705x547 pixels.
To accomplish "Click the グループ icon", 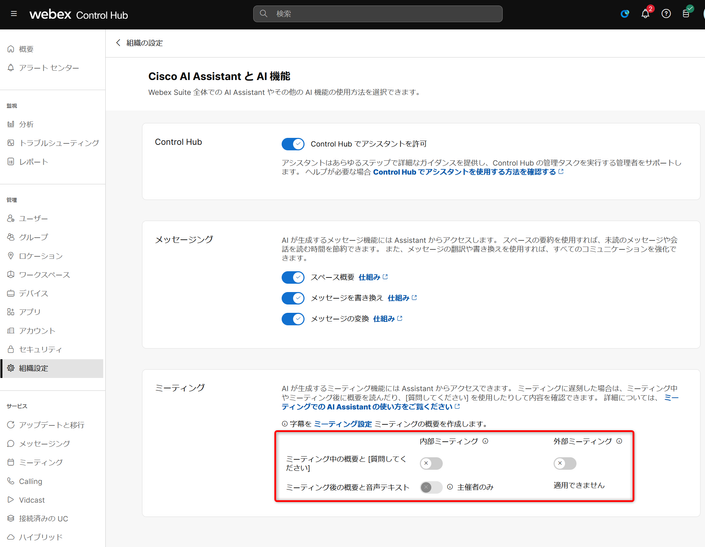I will click(x=11, y=237).
